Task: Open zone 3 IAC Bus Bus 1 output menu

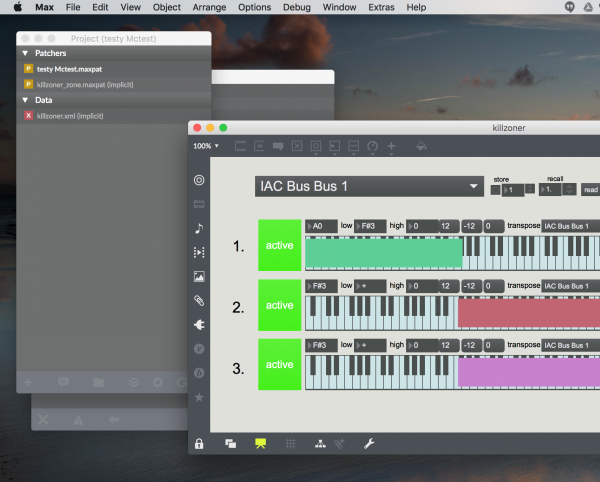Action: coord(571,345)
